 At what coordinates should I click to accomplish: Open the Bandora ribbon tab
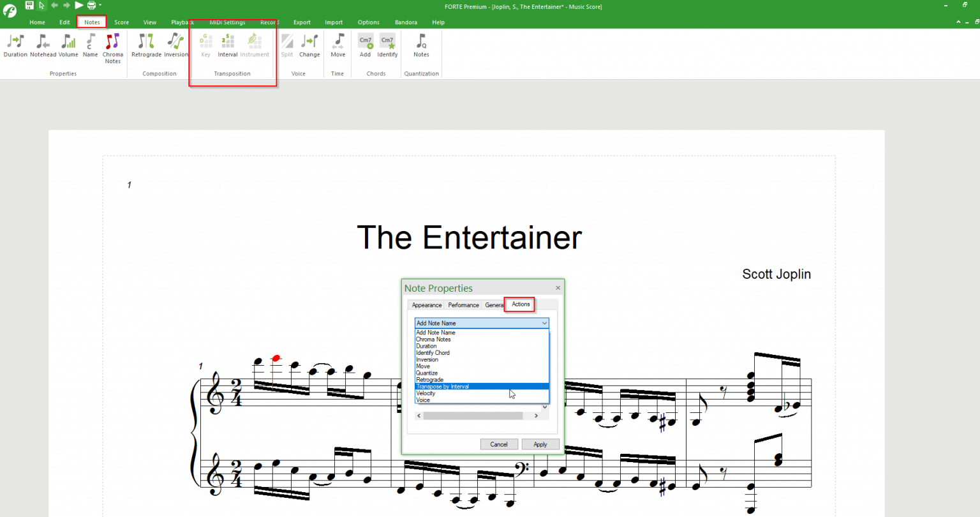[406, 22]
